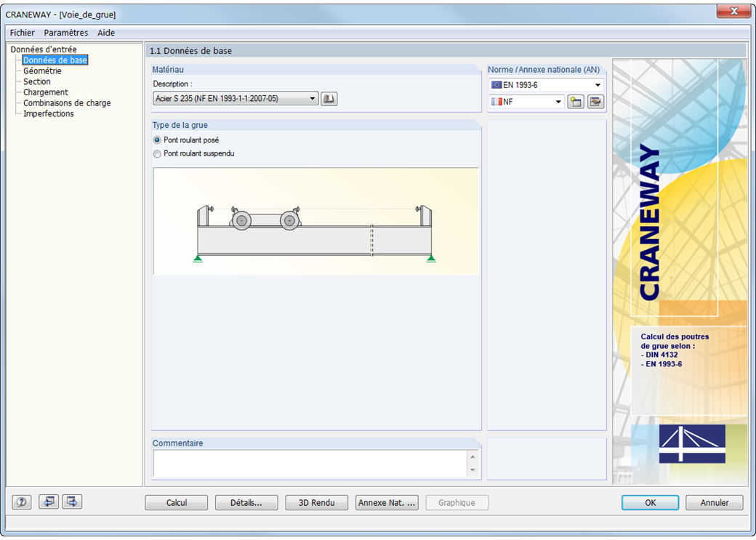Click inside the Commentaire text field
756x540 pixels.
(x=310, y=464)
